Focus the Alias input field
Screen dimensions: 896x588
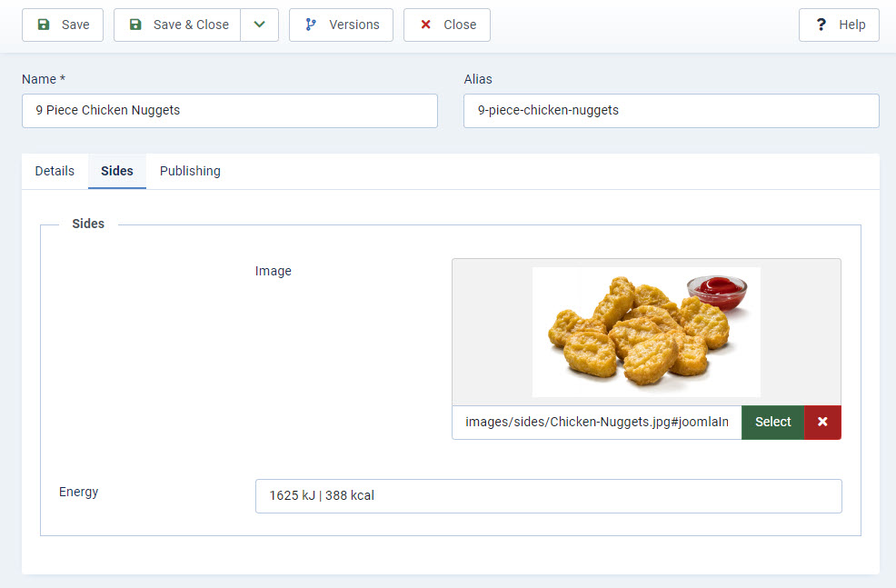coord(671,111)
